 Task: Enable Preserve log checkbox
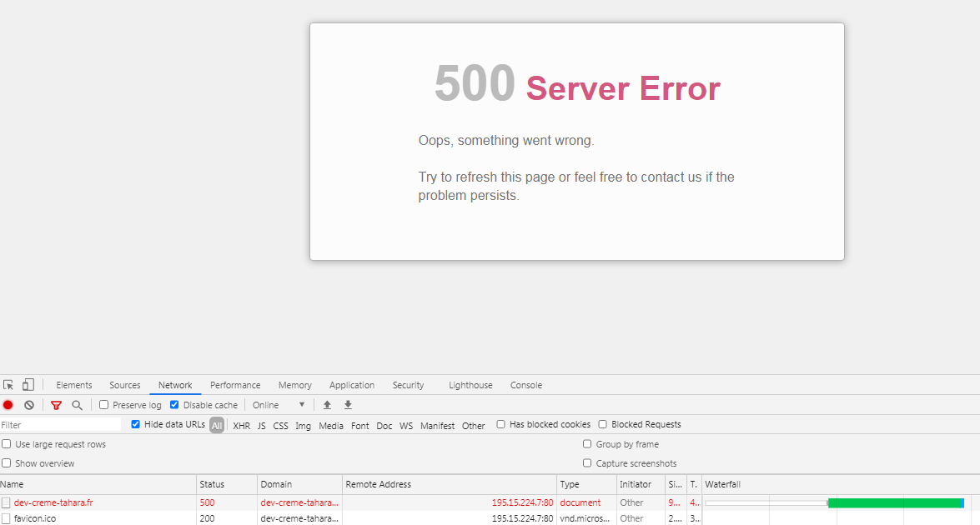click(x=103, y=404)
